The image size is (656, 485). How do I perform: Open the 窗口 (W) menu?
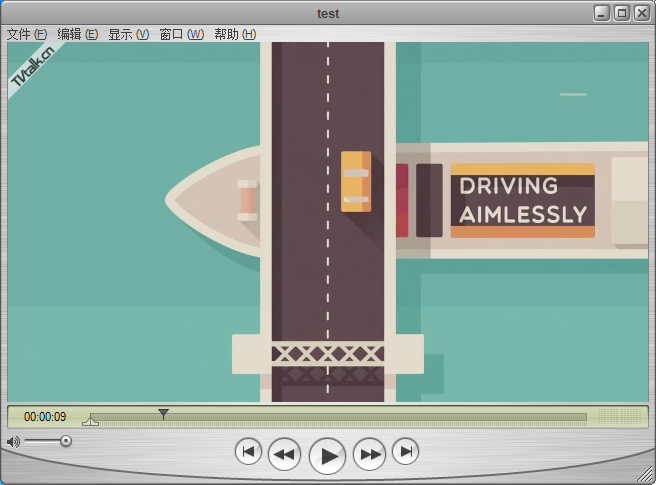coord(182,34)
